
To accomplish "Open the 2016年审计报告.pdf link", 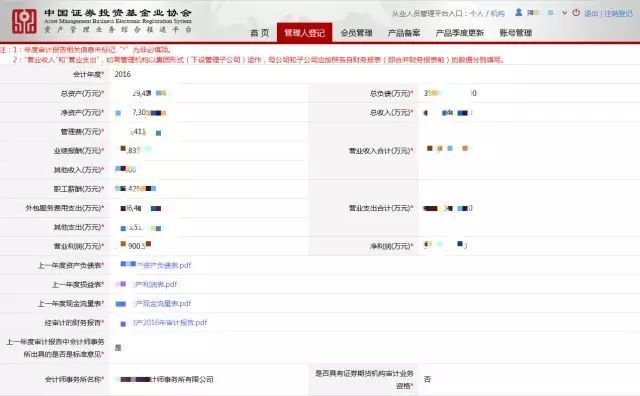I will click(x=164, y=323).
